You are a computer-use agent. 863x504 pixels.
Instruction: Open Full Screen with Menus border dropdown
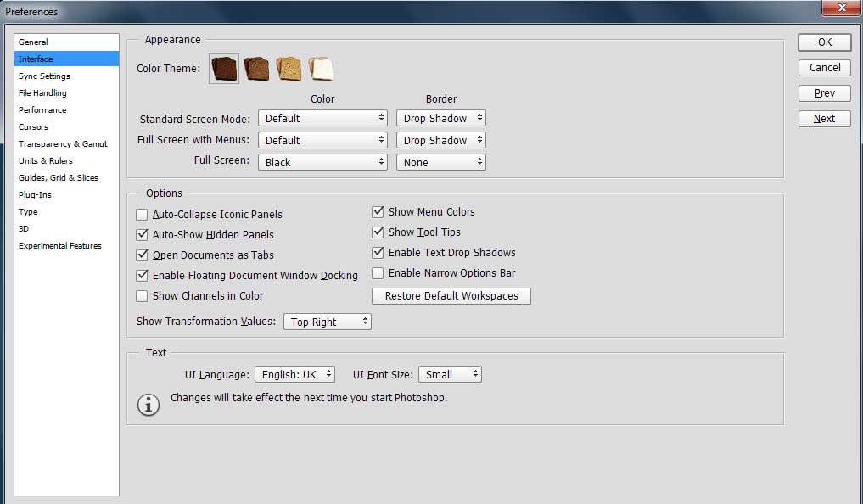tap(441, 140)
